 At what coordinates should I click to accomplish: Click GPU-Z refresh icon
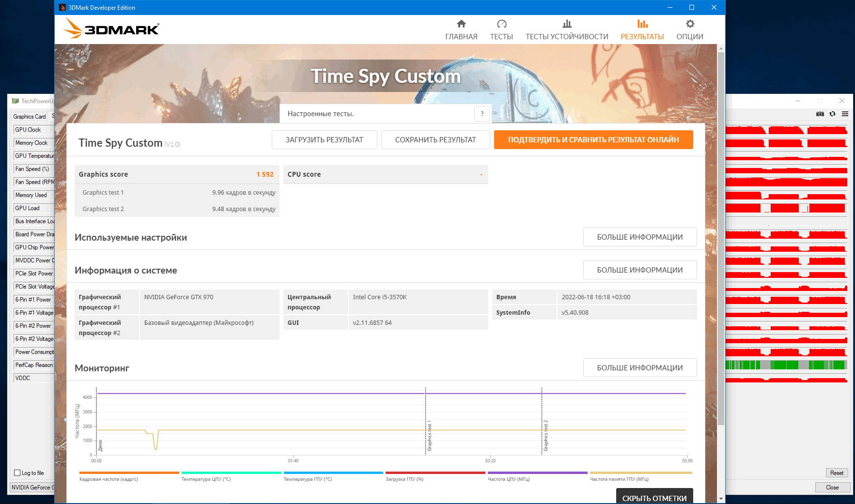832,114
